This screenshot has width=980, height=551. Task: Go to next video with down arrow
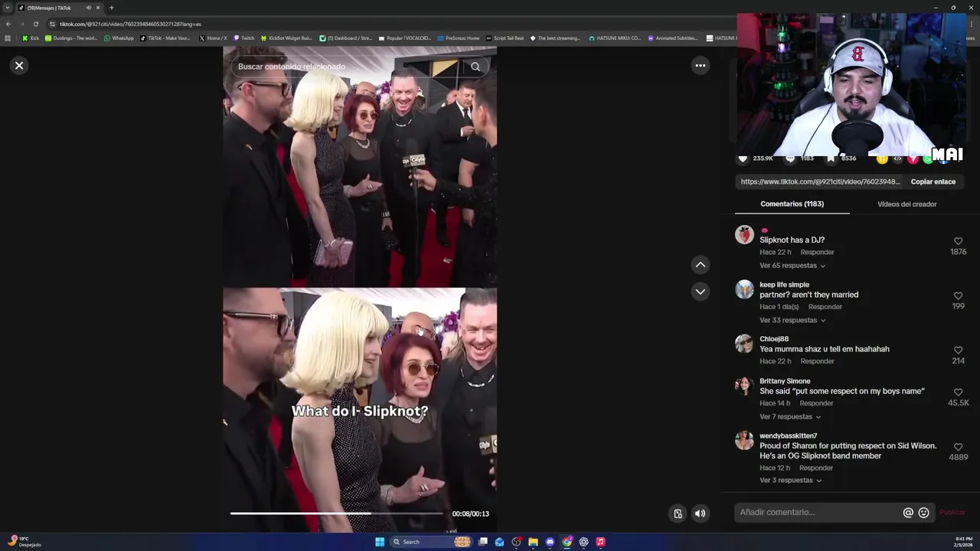(x=700, y=292)
